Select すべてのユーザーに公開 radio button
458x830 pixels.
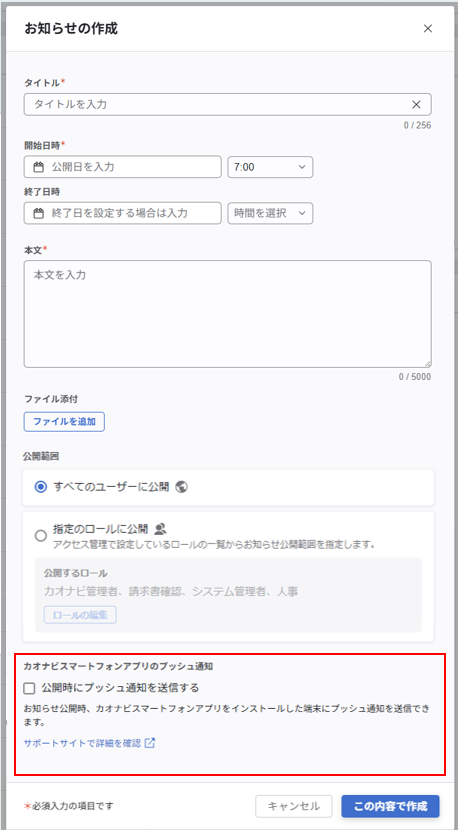(41, 488)
